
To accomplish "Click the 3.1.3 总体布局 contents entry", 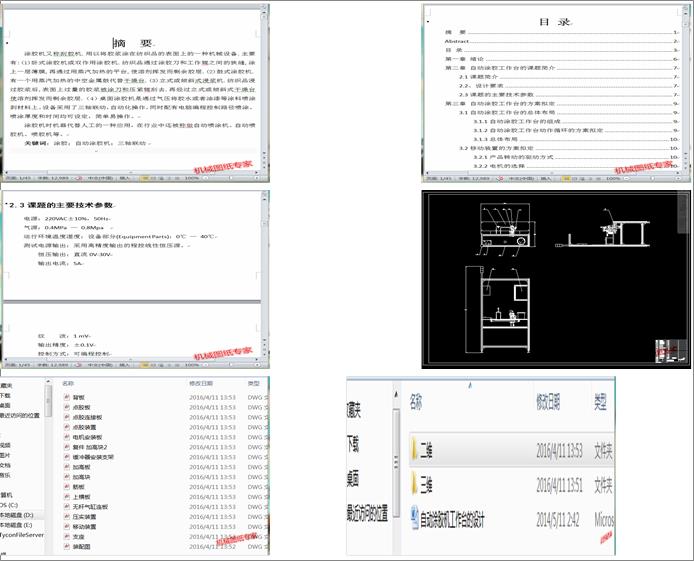I will tap(495, 139).
